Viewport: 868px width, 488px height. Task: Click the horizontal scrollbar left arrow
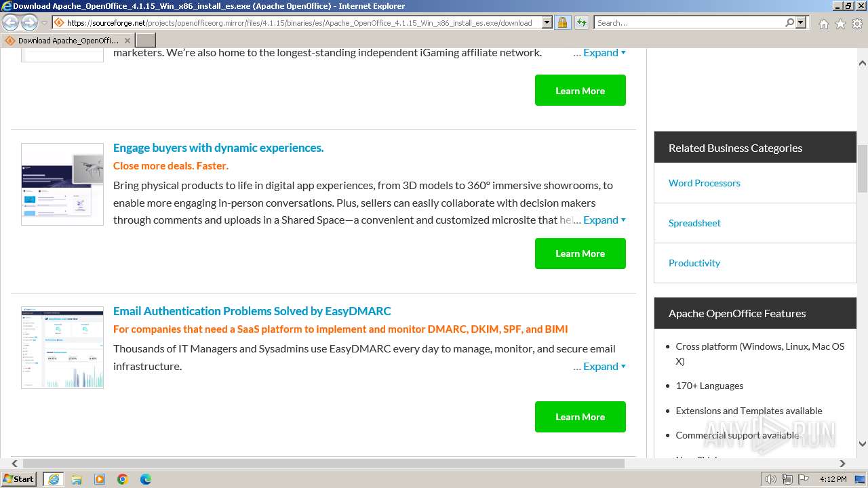pos(14,464)
